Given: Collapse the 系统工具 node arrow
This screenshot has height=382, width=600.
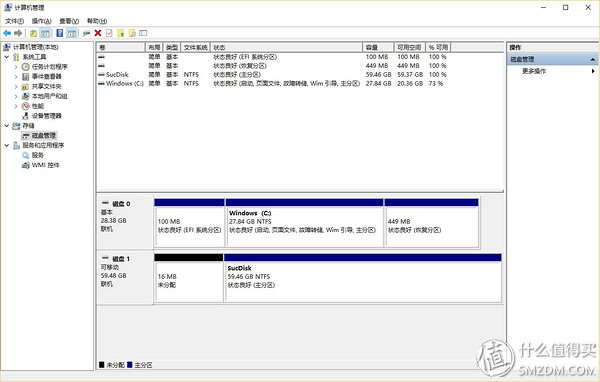Looking at the screenshot, I should [x=7, y=57].
